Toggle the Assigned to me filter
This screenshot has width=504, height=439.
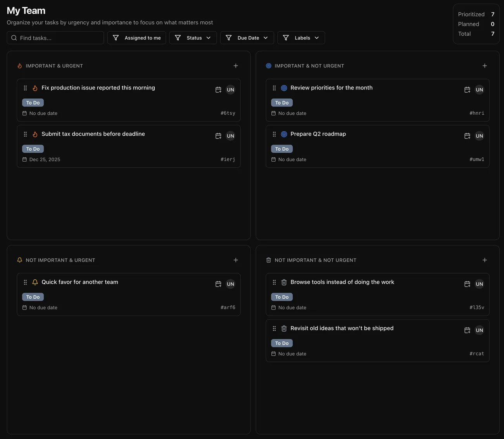coord(136,38)
